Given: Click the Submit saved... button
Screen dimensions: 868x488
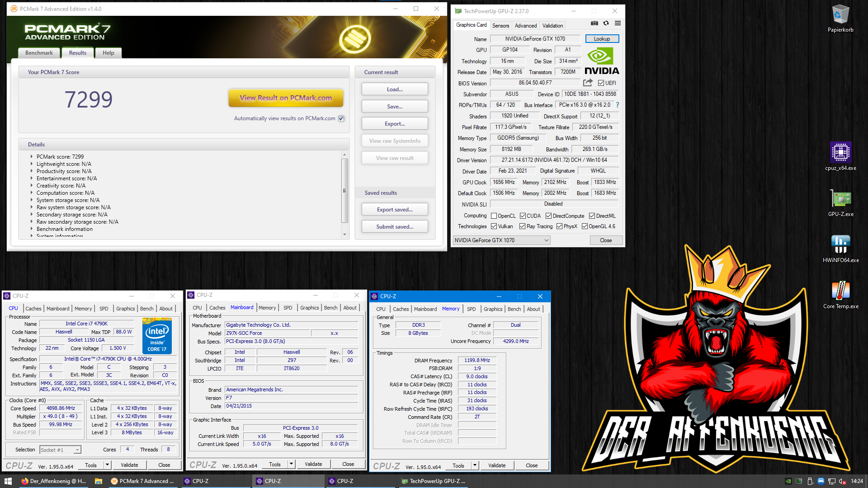Looking at the screenshot, I should point(395,227).
